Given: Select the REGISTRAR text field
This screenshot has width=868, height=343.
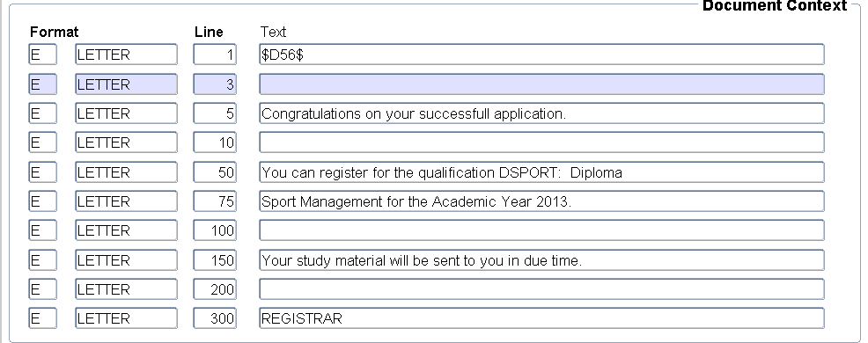Looking at the screenshot, I should coord(541,318).
